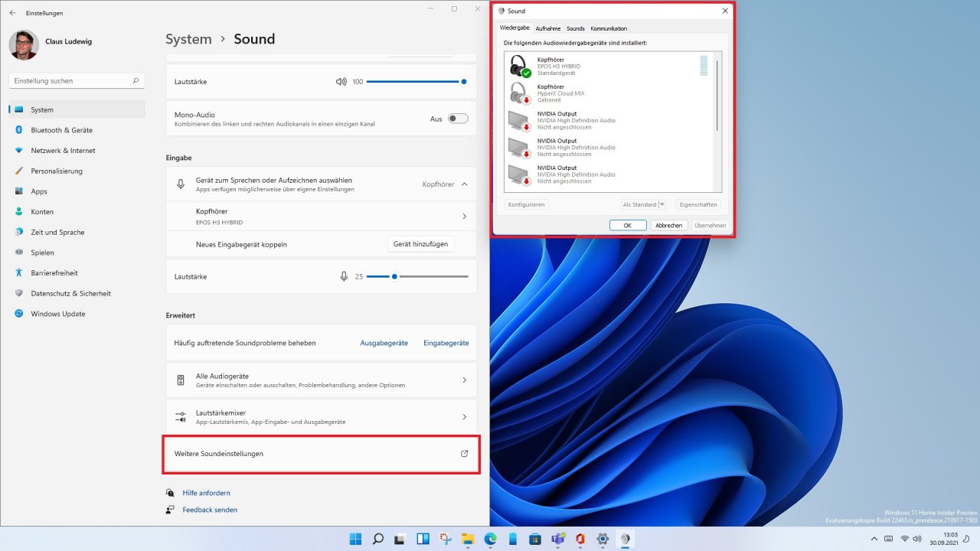Select System in the settings sidebar
The width and height of the screenshot is (980, 551).
tap(77, 109)
